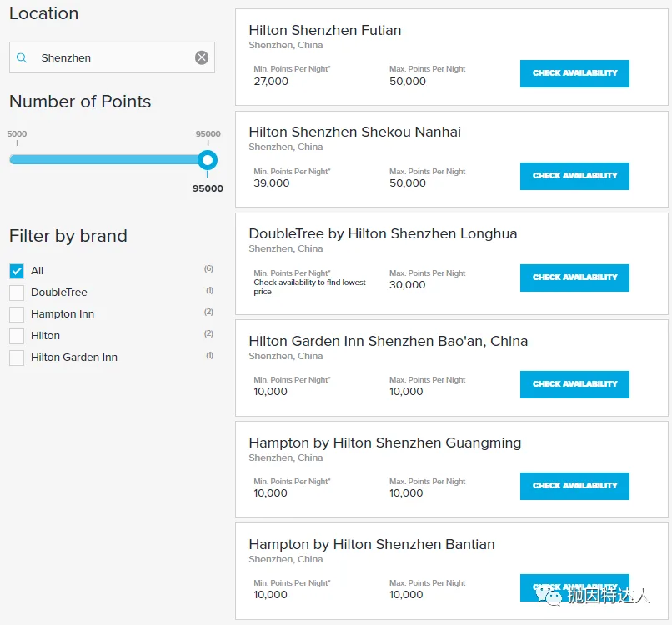Click the 39,000 minimum points value

[x=271, y=182]
